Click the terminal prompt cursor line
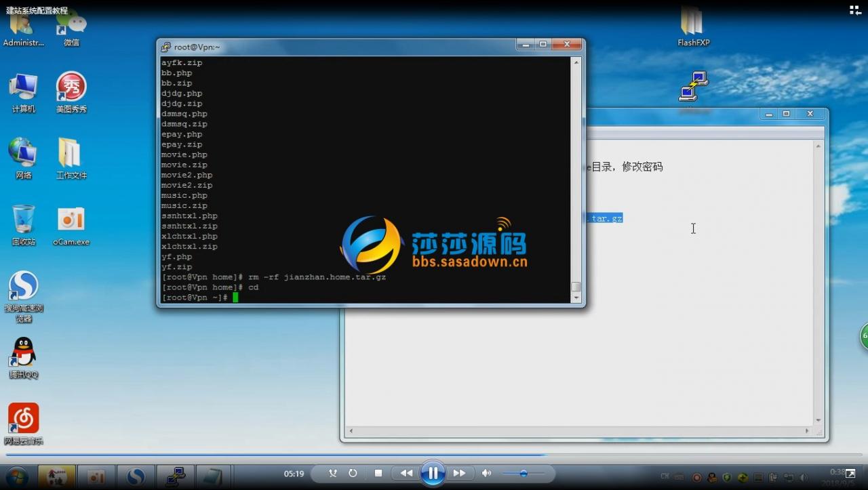This screenshot has width=868, height=490. point(199,298)
